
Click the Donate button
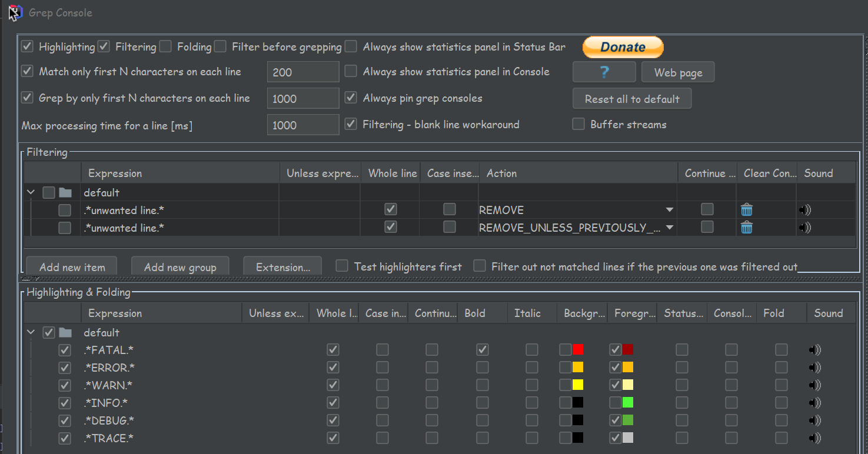click(623, 47)
